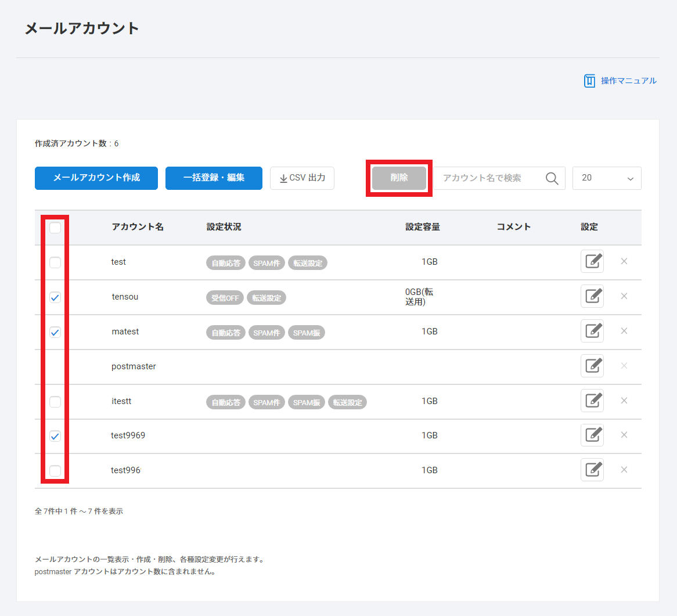The width and height of the screenshot is (677, 616).
Task: Toggle the select-all checkbox in table header
Action: coord(55,228)
